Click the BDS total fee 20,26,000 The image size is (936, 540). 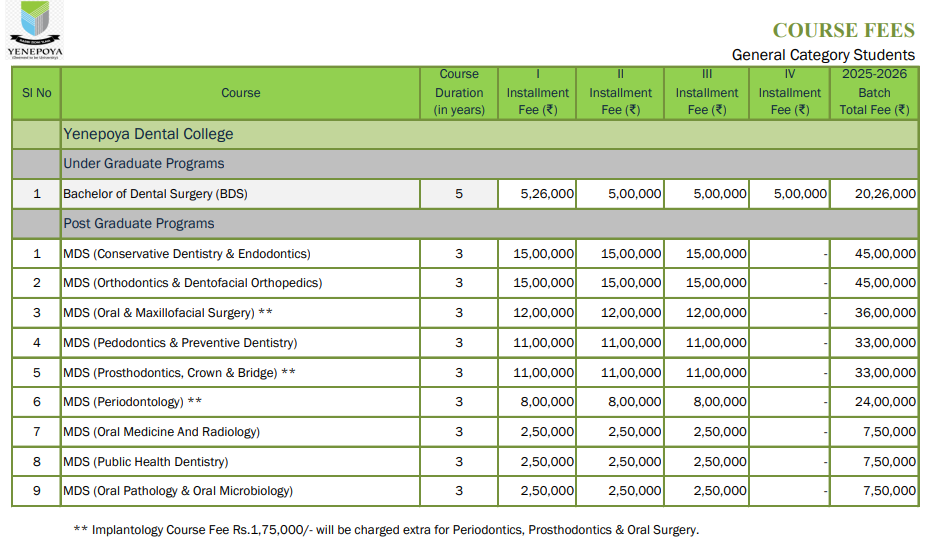tap(884, 194)
